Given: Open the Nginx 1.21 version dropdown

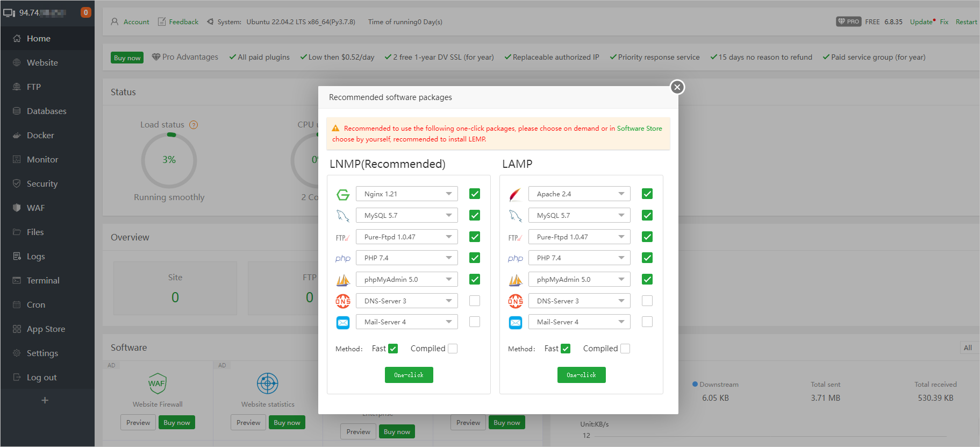Looking at the screenshot, I should (407, 194).
